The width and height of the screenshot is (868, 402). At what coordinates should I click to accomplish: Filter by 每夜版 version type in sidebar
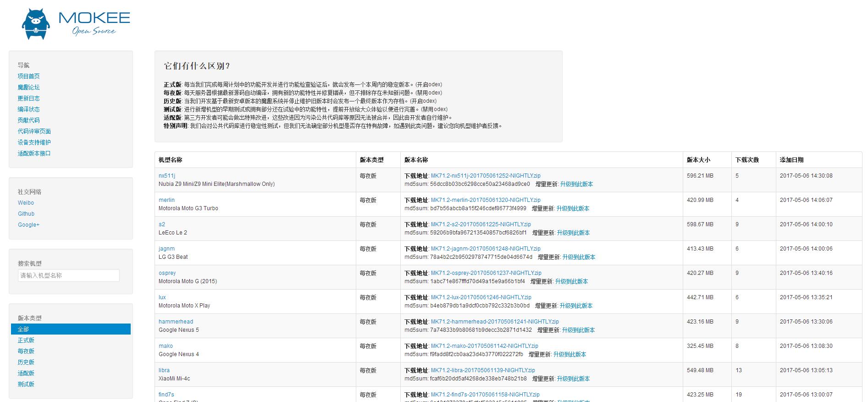pos(26,351)
